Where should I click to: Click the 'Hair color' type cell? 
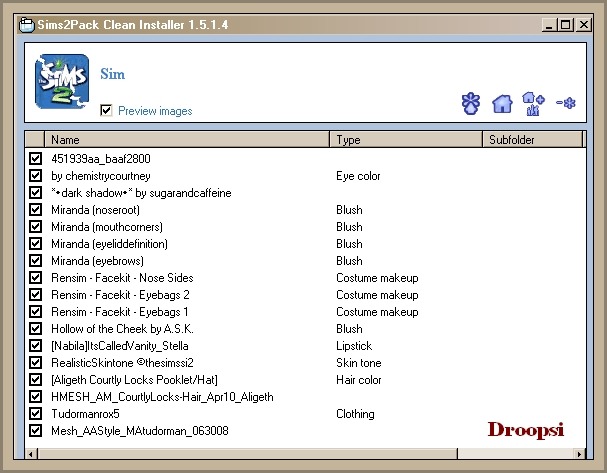[x=358, y=380]
